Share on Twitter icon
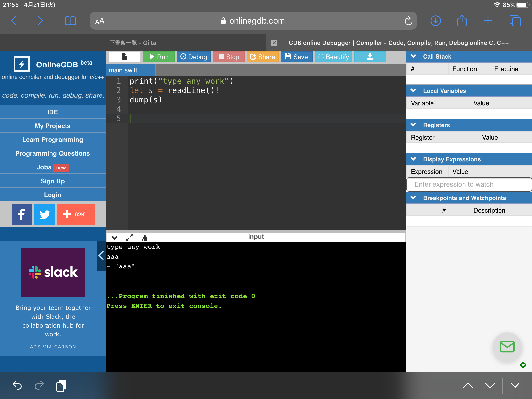 point(45,214)
